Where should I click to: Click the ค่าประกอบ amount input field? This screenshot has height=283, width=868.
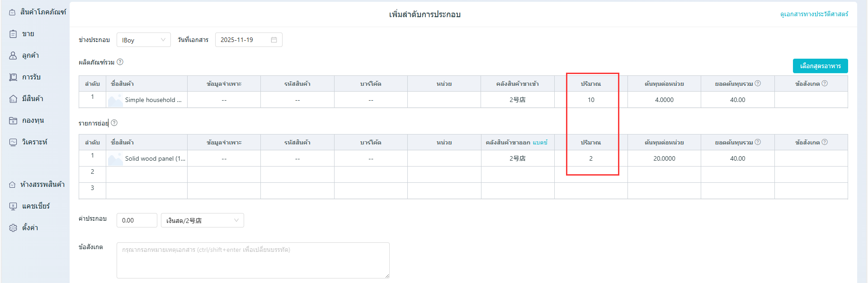click(137, 220)
